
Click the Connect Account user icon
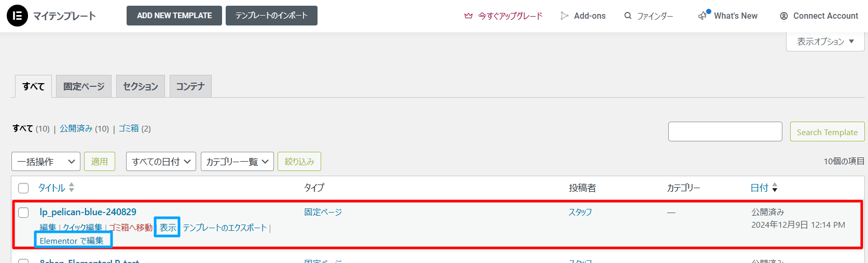coord(784,16)
